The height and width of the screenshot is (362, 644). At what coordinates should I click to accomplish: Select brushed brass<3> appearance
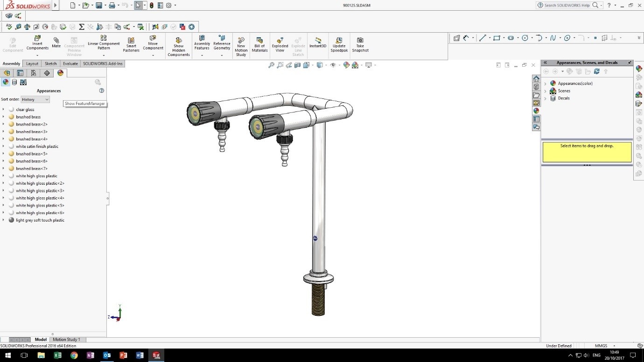[32, 132]
